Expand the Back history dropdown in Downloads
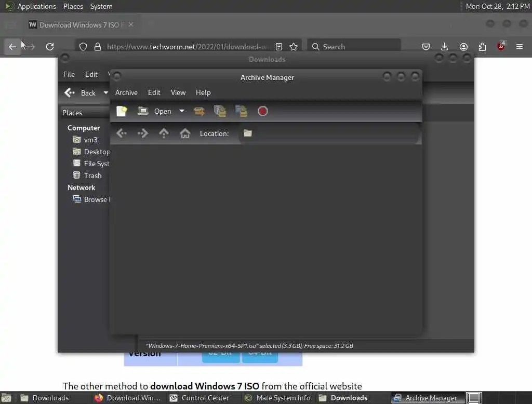The width and height of the screenshot is (532, 404). click(x=106, y=92)
